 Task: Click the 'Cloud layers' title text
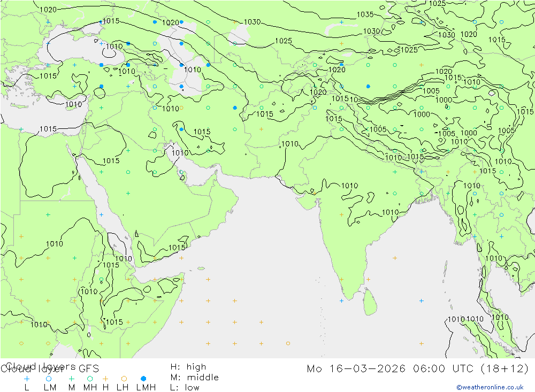click(x=41, y=366)
